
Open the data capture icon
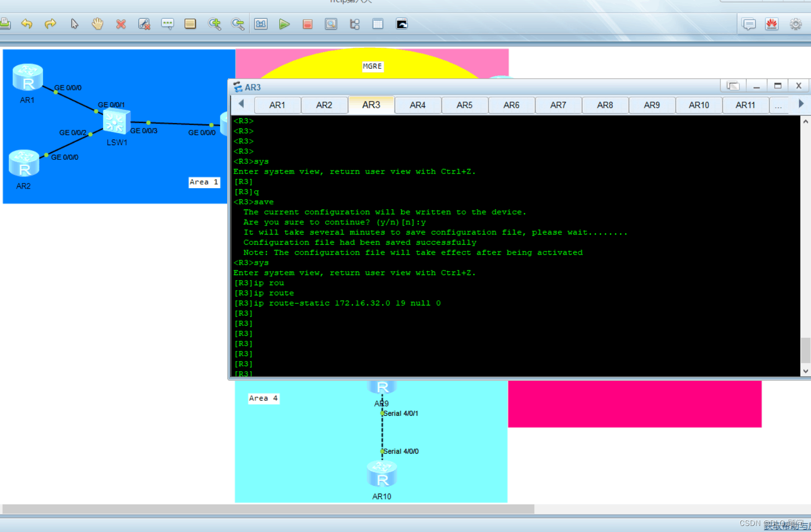[x=331, y=24]
